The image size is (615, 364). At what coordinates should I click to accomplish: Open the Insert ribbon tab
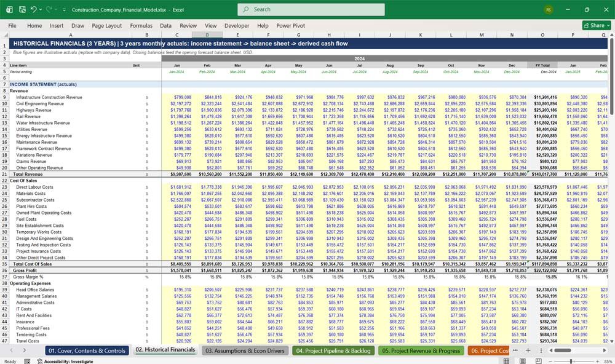pos(57,25)
